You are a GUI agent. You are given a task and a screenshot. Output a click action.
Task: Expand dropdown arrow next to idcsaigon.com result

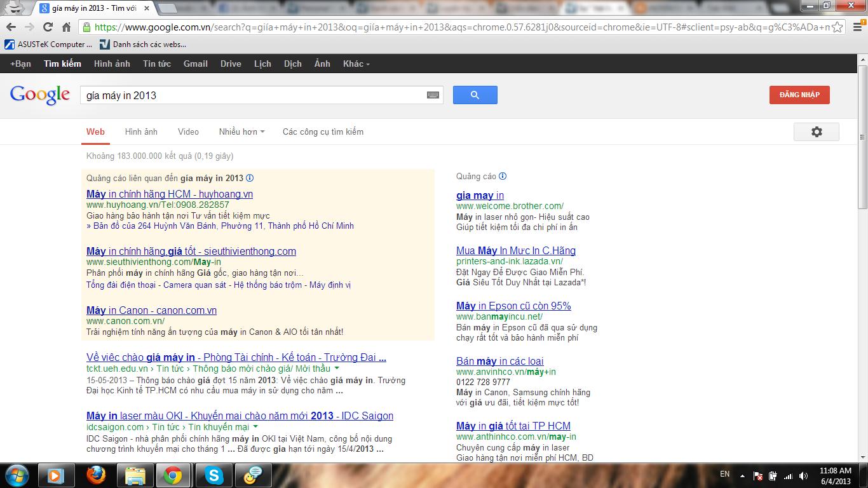[x=255, y=427]
